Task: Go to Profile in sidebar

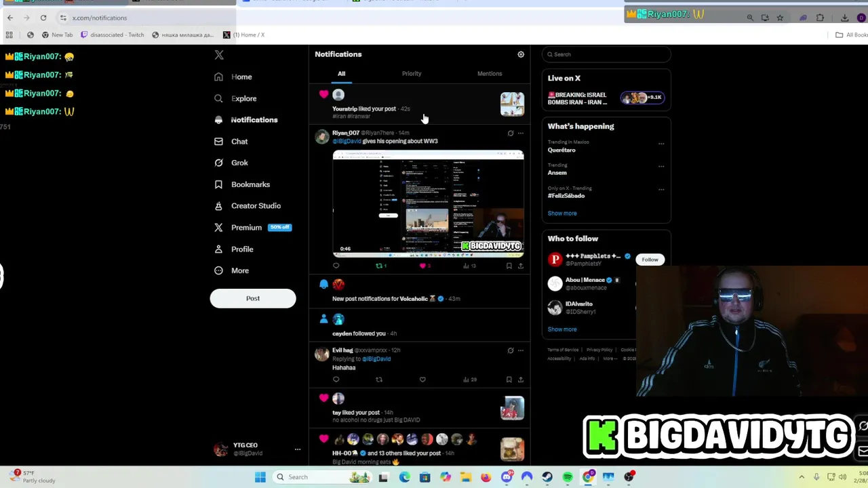Action: coord(234,249)
